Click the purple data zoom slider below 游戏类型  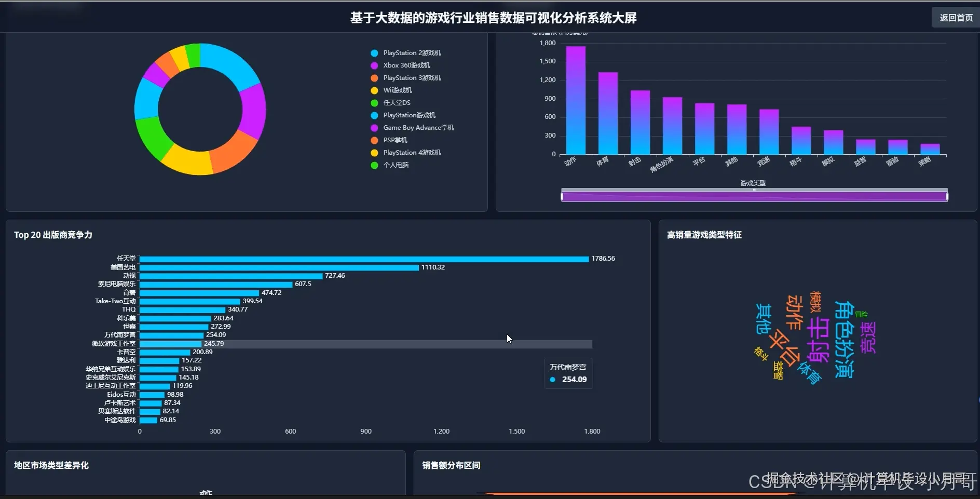click(754, 196)
